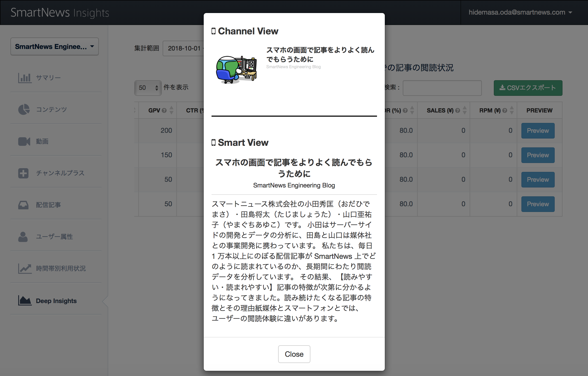
Task: Close the preview dialog
Action: 294,354
